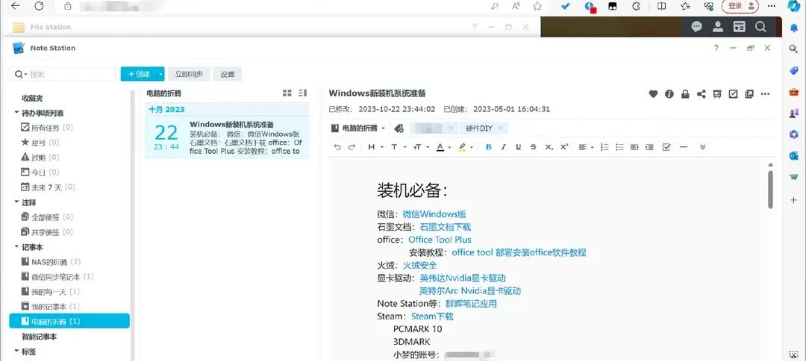This screenshot has width=811, height=361.
Task: Open dropdown arrow next to 创建 button
Action: (x=160, y=74)
